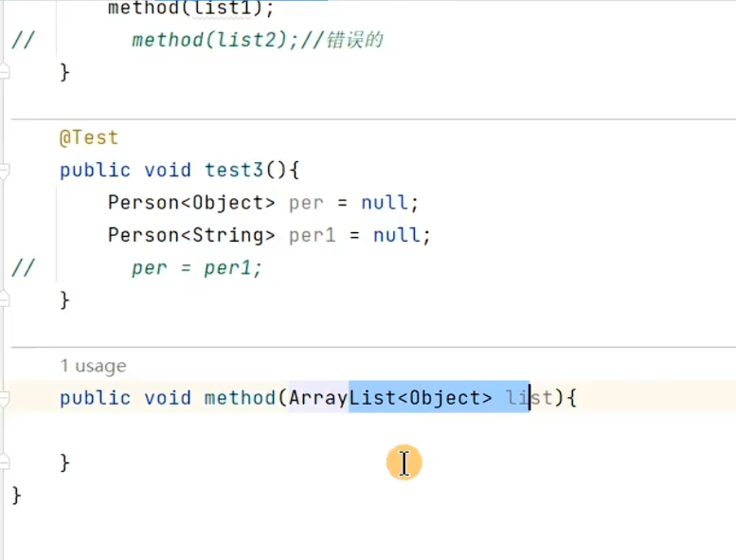Image resolution: width=736 pixels, height=560 pixels.
Task: Click the @Test annotation
Action: coord(89,137)
